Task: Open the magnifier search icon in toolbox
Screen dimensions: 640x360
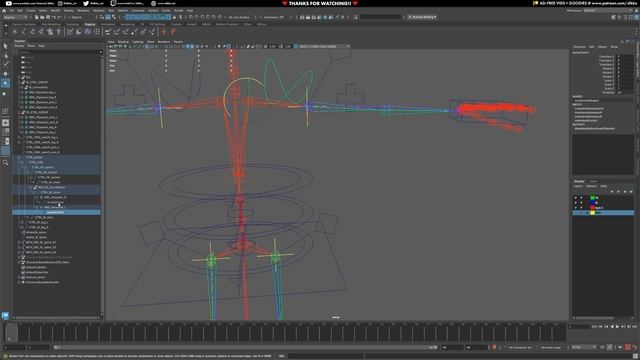Action: [x=5, y=162]
